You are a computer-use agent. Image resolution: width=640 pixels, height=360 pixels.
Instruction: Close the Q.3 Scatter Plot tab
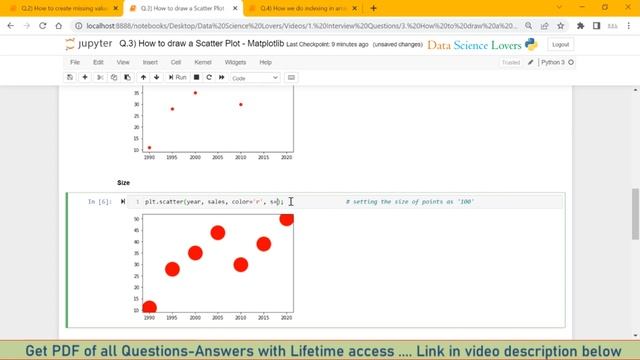pos(235,8)
